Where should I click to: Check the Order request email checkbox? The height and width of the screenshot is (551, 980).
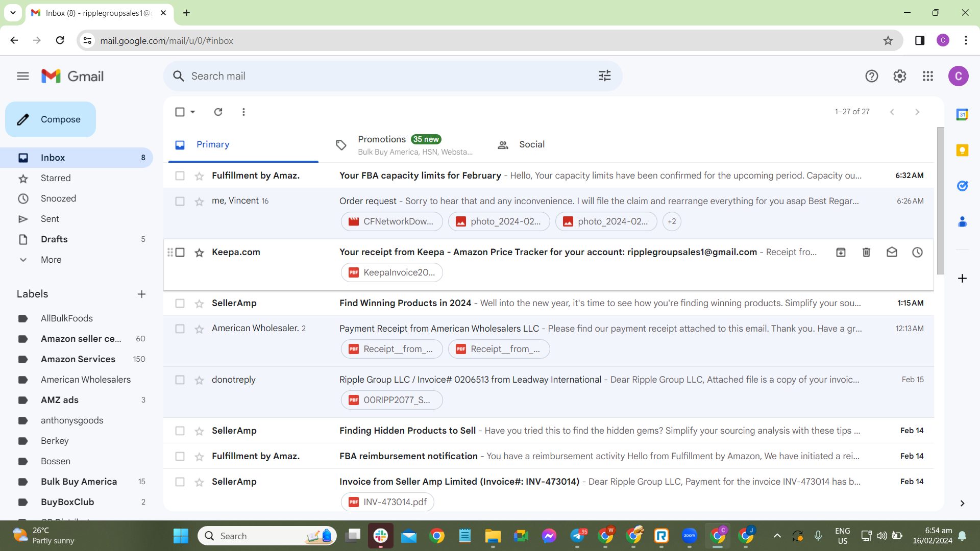pyautogui.click(x=180, y=201)
